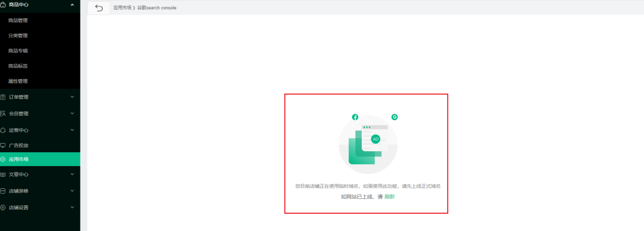The height and width of the screenshot is (231, 644).
Task: Expand the 文章中心 chevron
Action: click(72, 174)
